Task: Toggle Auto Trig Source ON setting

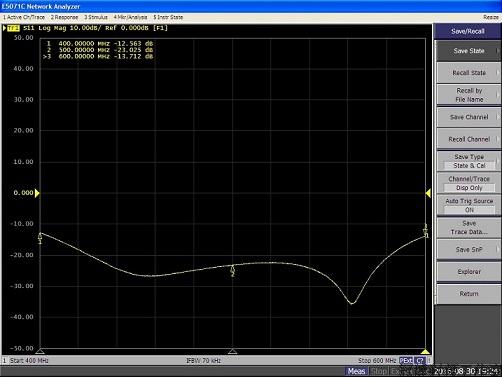Action: [469, 205]
